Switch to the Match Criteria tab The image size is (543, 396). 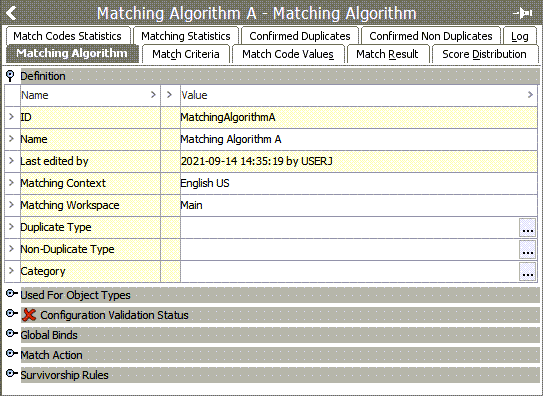tap(186, 54)
